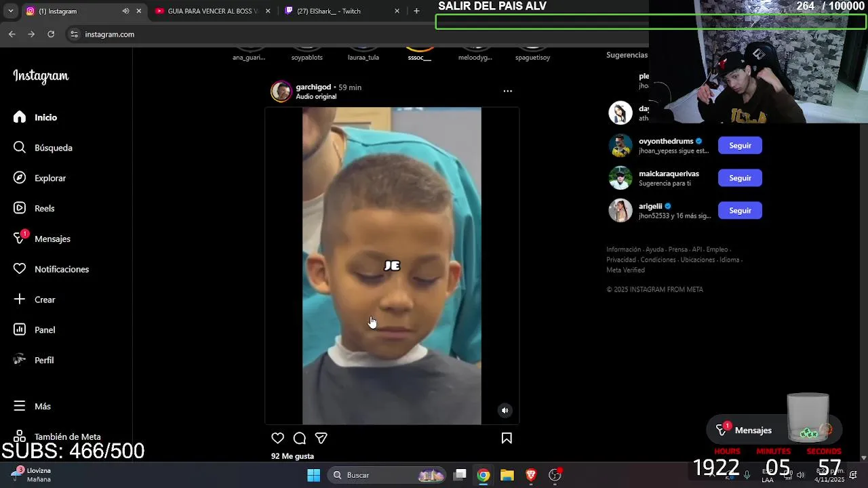
Task: Go to Inicio in sidebar
Action: (x=45, y=117)
